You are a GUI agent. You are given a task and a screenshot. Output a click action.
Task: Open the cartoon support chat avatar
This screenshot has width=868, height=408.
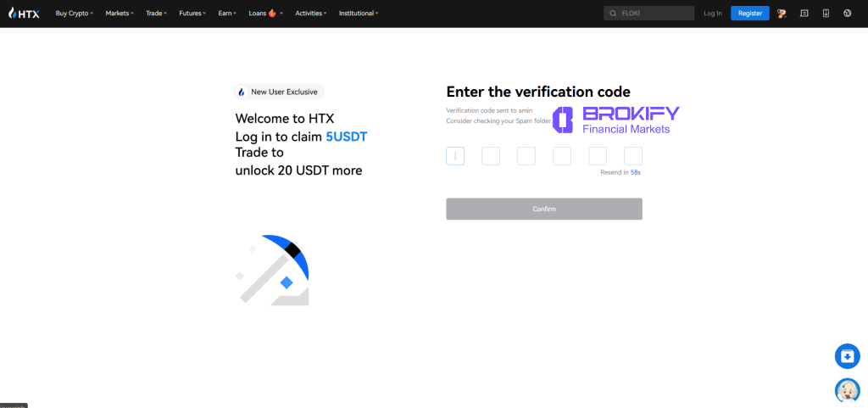pos(847,390)
